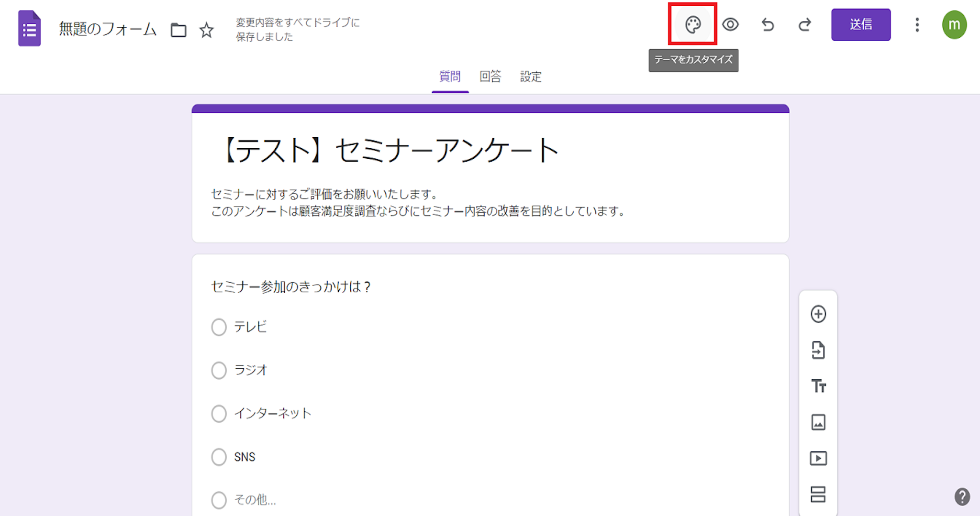Add title and description text icon
This screenshot has width=980, height=516.
click(x=818, y=386)
